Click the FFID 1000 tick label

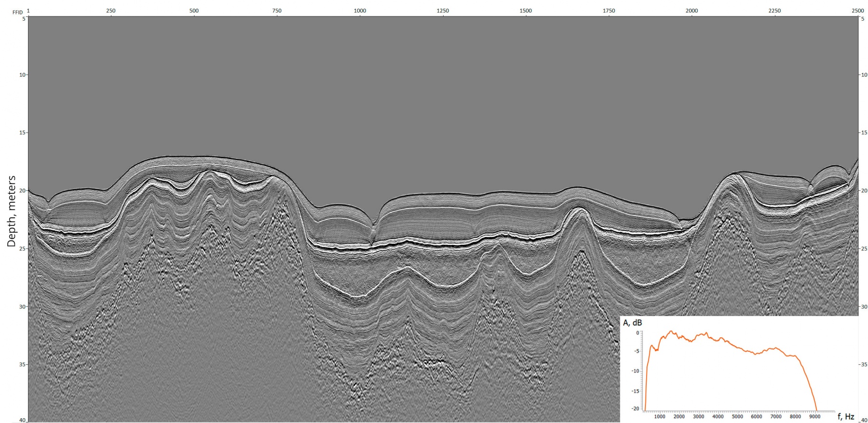(x=360, y=11)
